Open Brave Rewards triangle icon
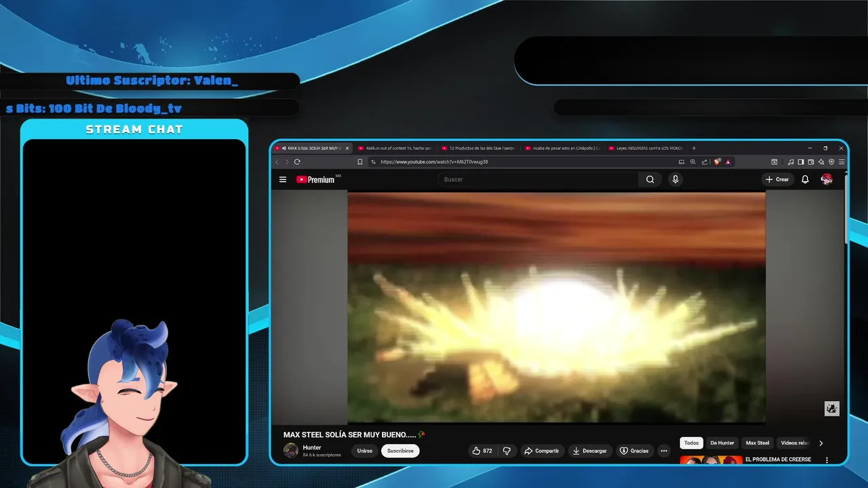This screenshot has height=488, width=868. (x=728, y=162)
